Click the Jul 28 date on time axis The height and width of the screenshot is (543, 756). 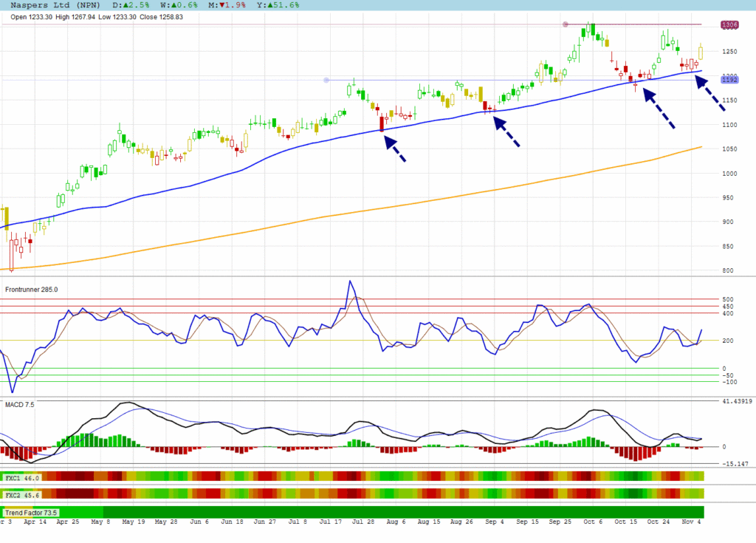click(362, 521)
